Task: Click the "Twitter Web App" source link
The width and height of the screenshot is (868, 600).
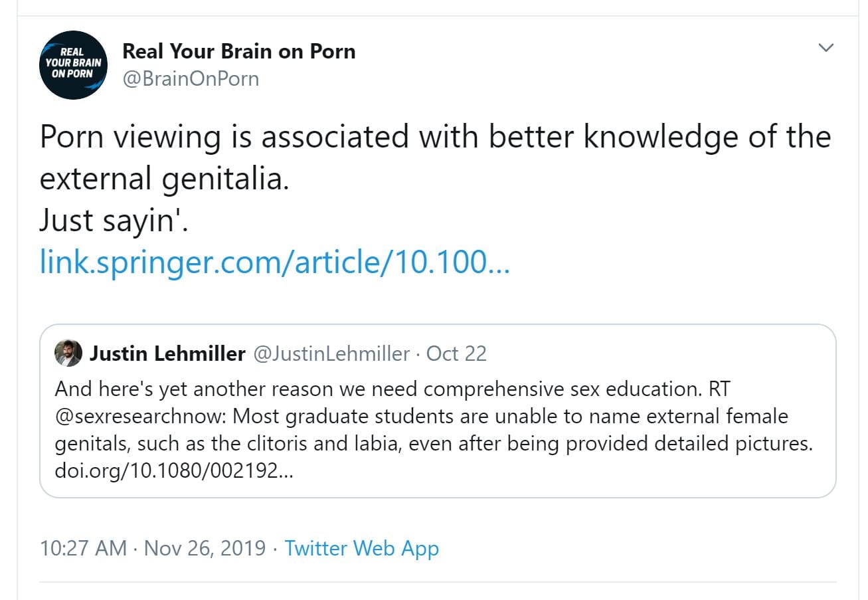Action: pos(362,548)
